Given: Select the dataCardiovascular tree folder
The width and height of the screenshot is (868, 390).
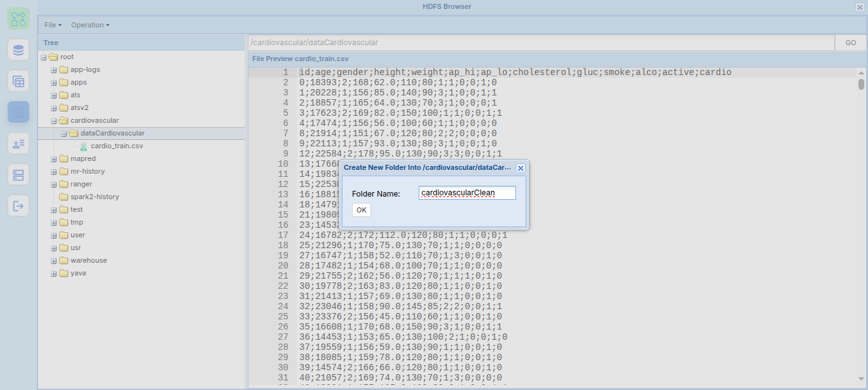Looking at the screenshot, I should (x=112, y=133).
